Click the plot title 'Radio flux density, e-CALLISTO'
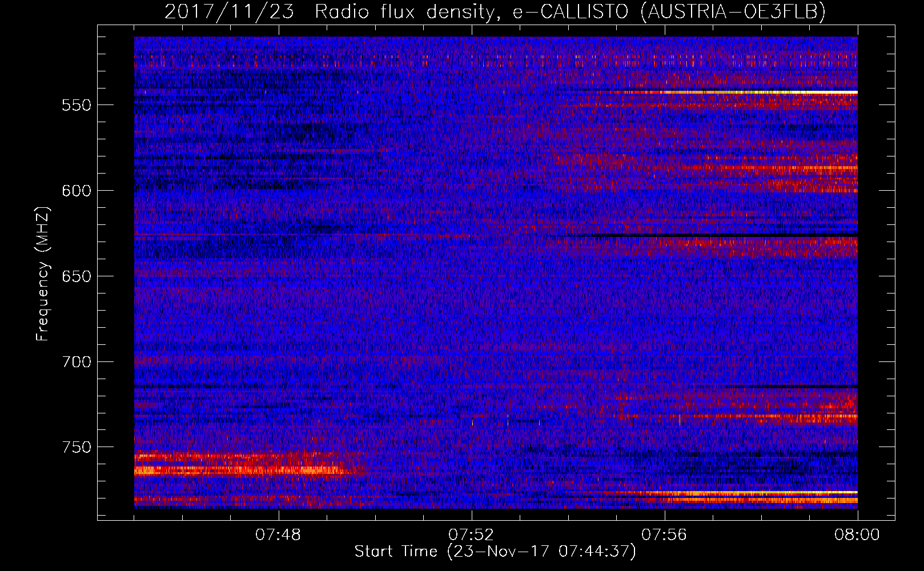The height and width of the screenshot is (571, 924). click(x=473, y=11)
